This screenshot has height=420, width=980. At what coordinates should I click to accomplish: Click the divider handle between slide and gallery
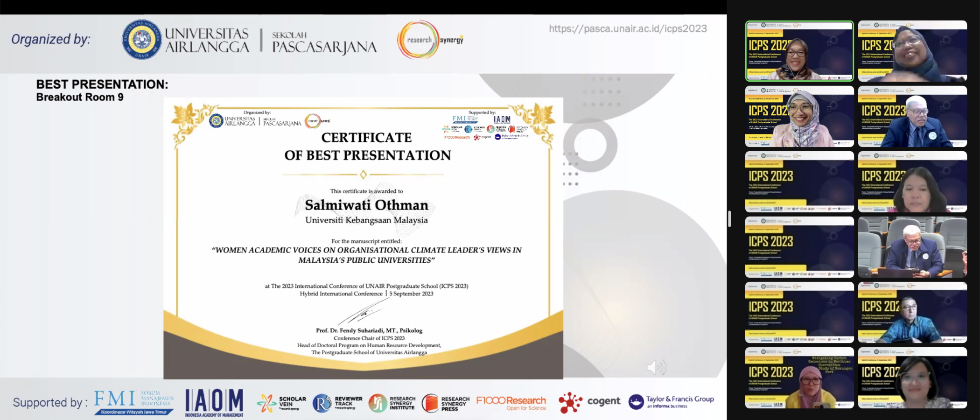click(729, 219)
